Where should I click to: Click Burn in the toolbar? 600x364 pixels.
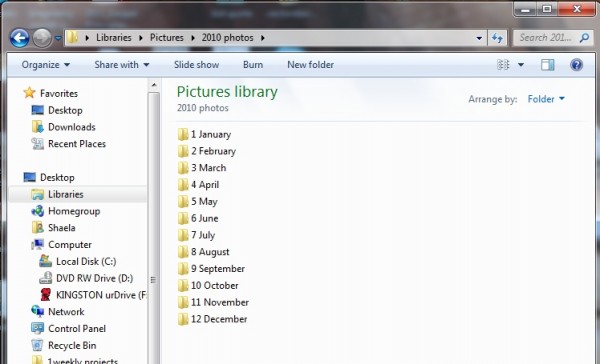[x=253, y=65]
